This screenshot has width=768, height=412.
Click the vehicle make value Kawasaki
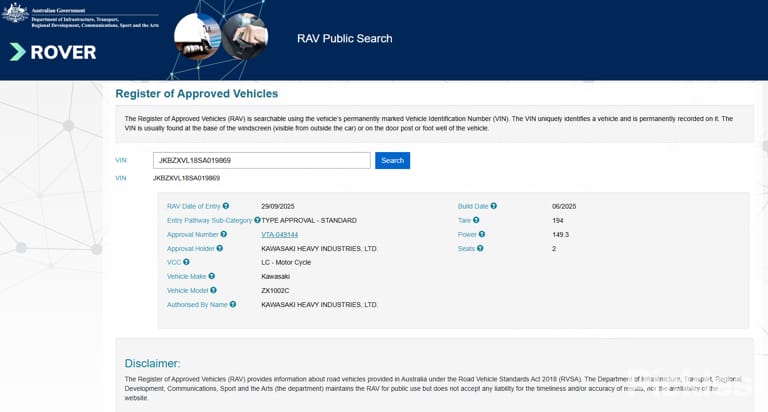click(x=275, y=277)
